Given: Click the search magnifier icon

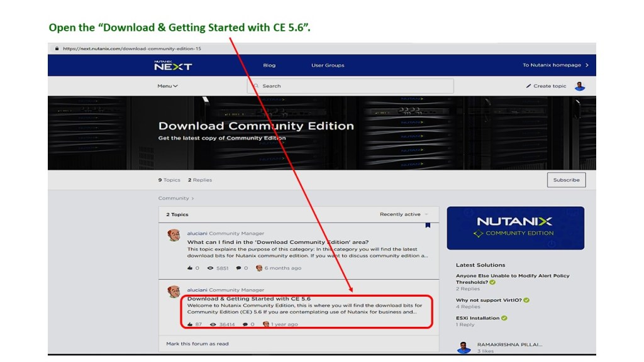Looking at the screenshot, I should 256,86.
